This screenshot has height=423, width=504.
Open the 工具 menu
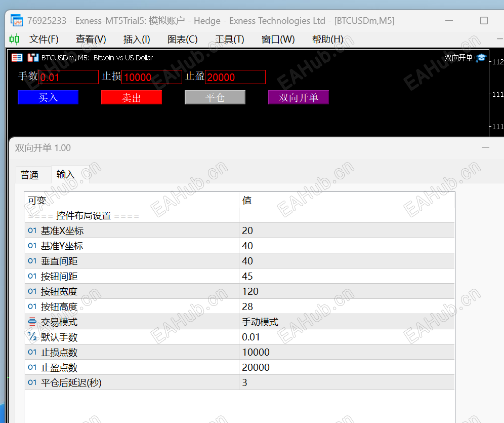pyautogui.click(x=229, y=39)
